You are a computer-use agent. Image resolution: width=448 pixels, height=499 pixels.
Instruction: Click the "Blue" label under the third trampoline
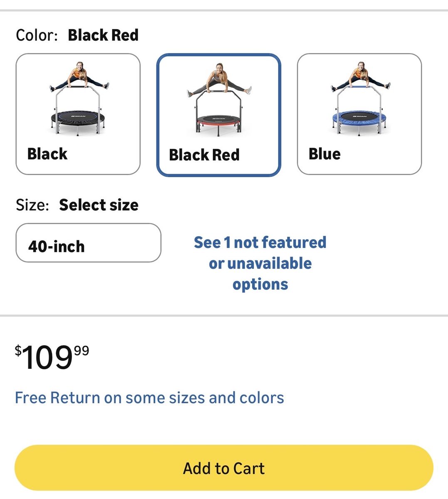tap(324, 154)
